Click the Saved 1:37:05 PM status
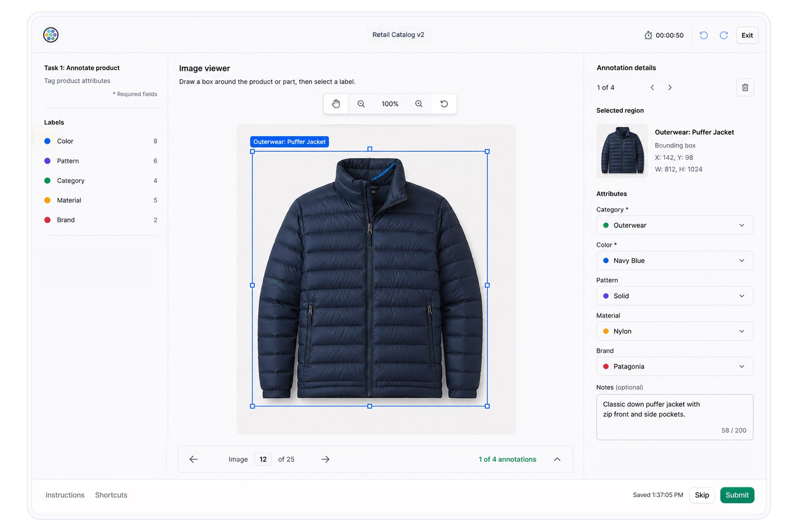This screenshot has height=532, width=798. 658,495
